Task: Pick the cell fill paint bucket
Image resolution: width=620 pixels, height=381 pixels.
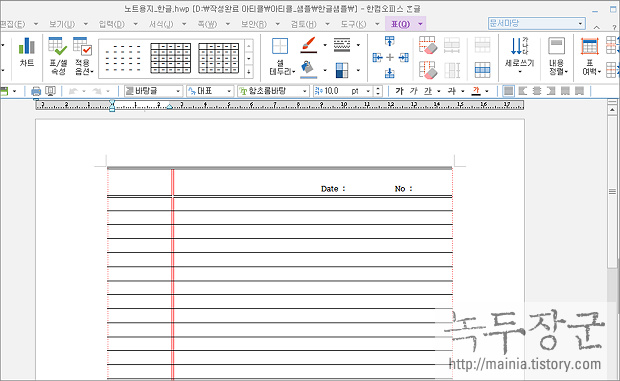Action: pyautogui.click(x=308, y=70)
